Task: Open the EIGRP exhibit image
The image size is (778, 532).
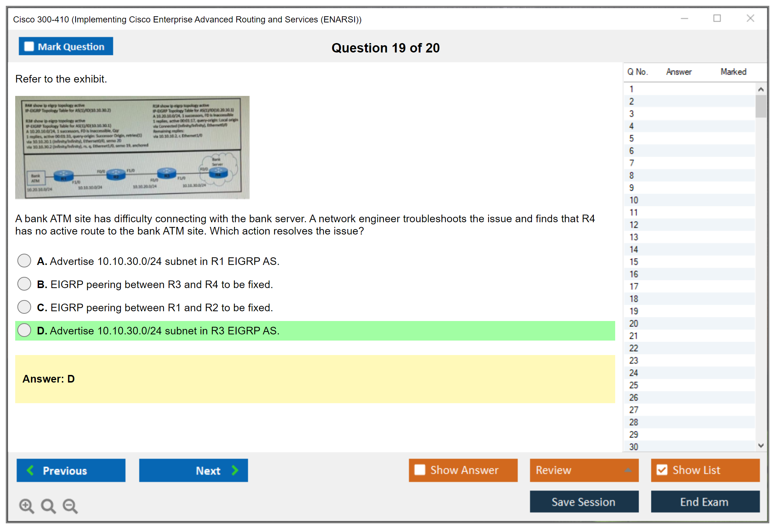Action: pyautogui.click(x=132, y=147)
